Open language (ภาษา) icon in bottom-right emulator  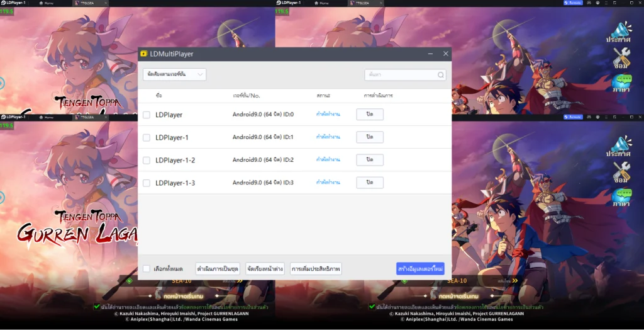(x=621, y=198)
